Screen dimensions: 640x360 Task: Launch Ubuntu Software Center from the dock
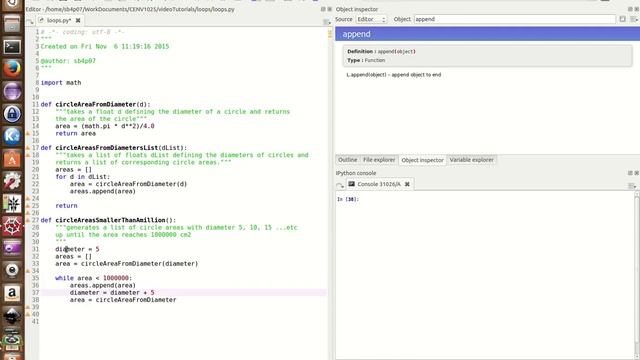click(12, 158)
